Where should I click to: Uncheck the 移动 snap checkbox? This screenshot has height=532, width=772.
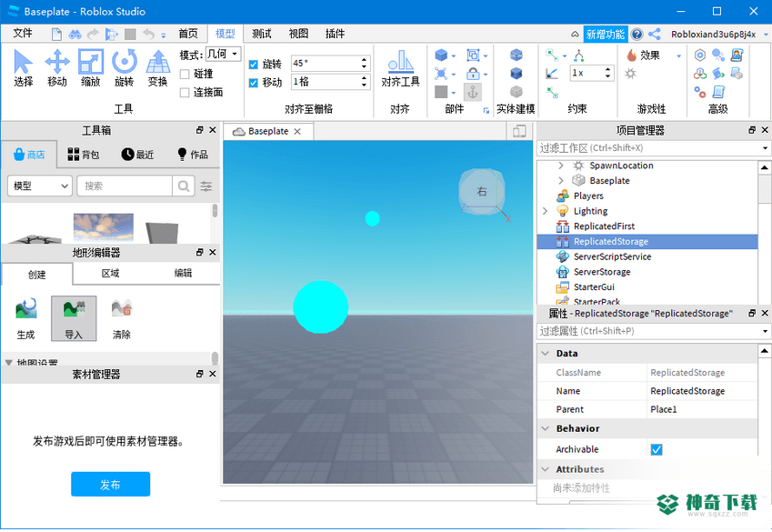point(254,83)
